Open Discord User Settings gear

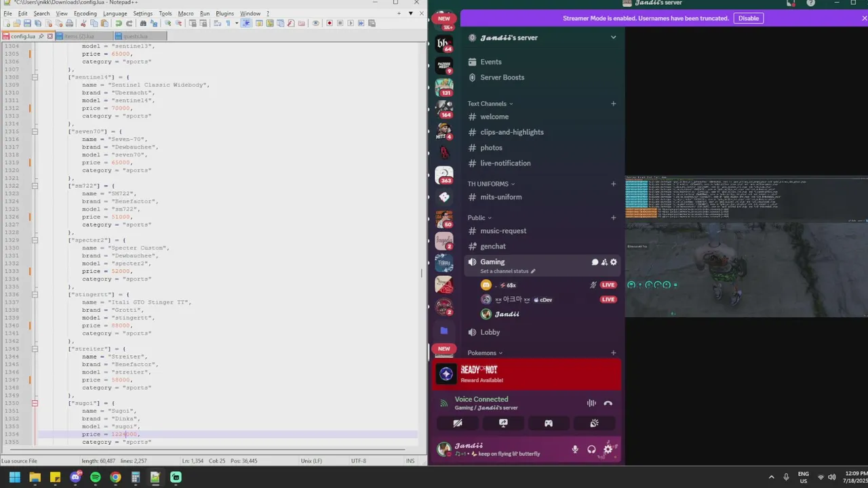click(x=608, y=449)
